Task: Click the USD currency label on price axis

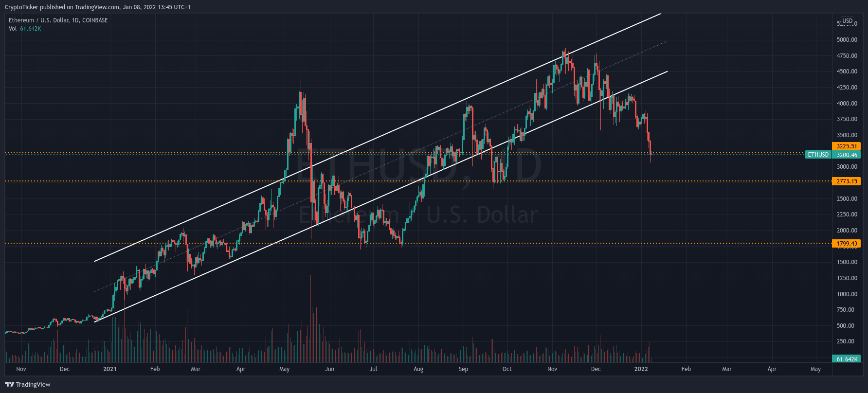Action: tap(848, 21)
